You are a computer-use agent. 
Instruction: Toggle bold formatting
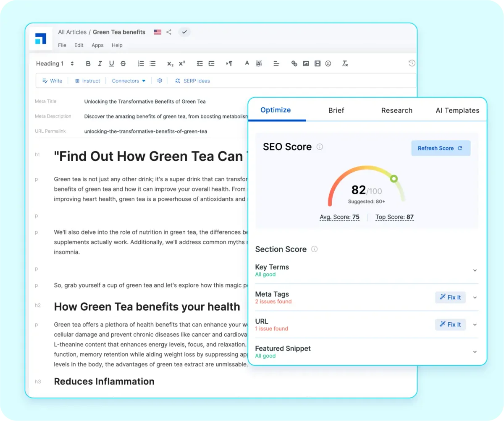(x=88, y=63)
